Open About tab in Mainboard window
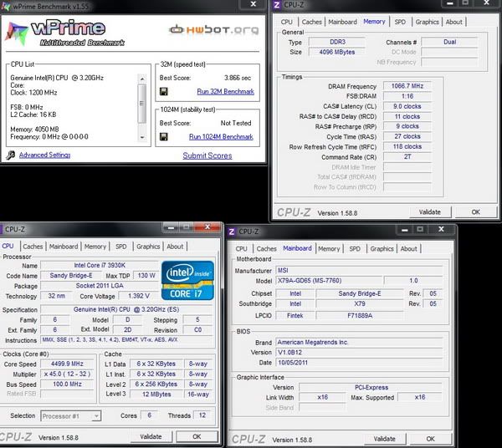The image size is (502, 448). 408,249
